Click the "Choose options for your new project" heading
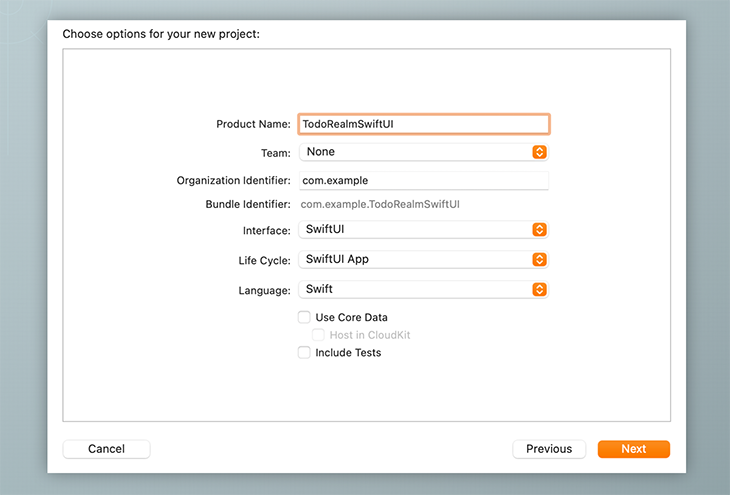The height and width of the screenshot is (495, 730). tap(161, 34)
